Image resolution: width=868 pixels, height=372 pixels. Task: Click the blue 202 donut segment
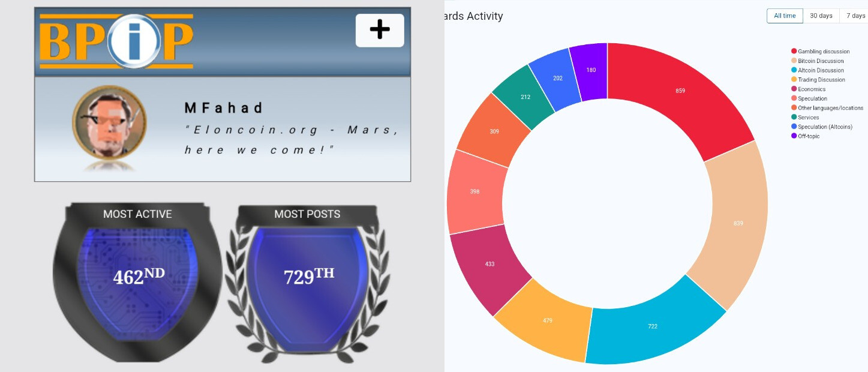click(x=557, y=78)
